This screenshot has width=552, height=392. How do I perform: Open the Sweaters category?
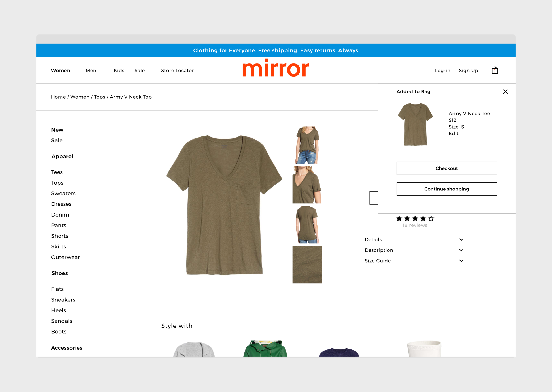(63, 193)
